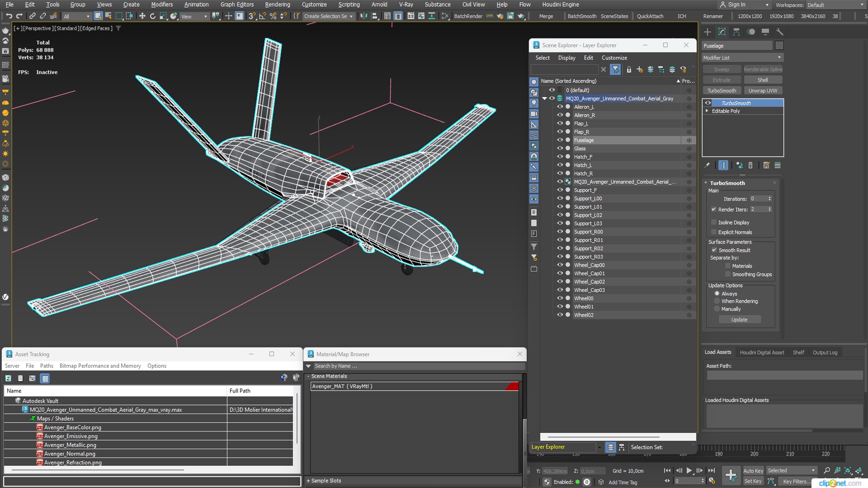The width and height of the screenshot is (868, 488).
Task: Choose the Select and Scale tool
Action: pyautogui.click(x=163, y=16)
